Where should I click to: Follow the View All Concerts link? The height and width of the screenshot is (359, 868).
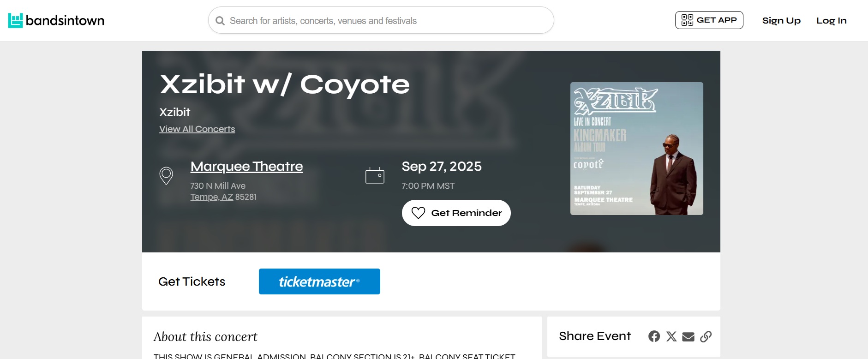[x=197, y=129]
